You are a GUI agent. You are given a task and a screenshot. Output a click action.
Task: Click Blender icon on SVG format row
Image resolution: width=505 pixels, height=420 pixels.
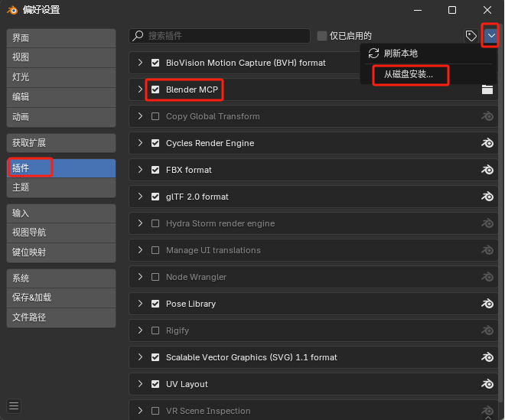(x=487, y=357)
